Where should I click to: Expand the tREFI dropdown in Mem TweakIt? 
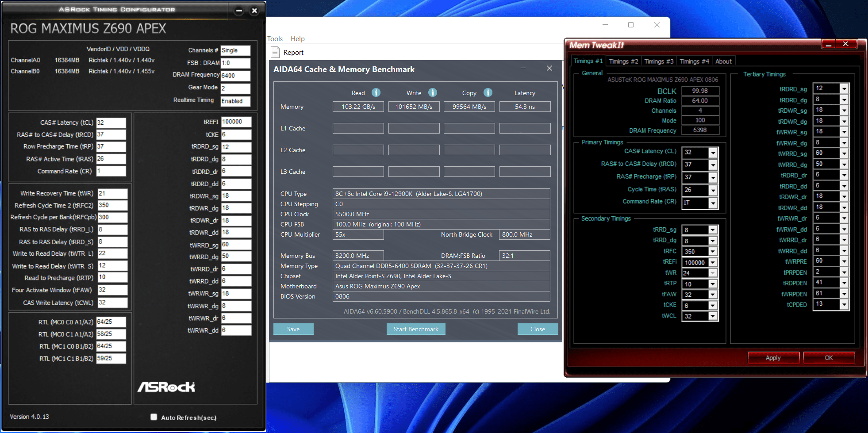712,262
